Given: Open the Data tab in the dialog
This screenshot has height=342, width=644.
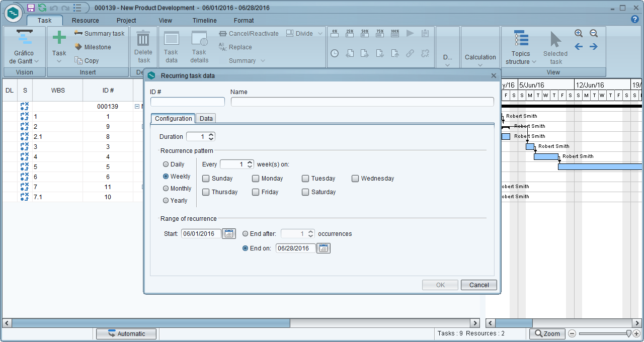Looking at the screenshot, I should coord(206,119).
